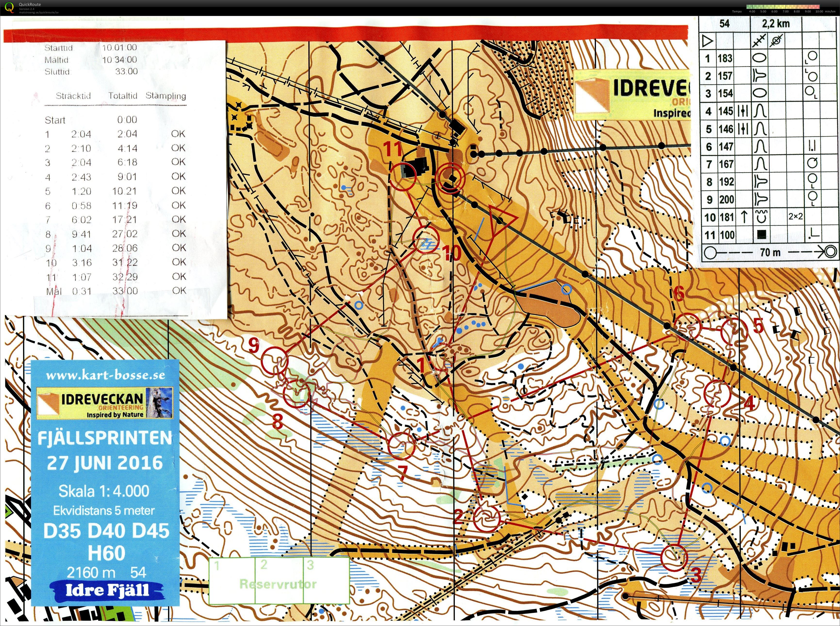Click control circle 10 on the map
This screenshot has width=840, height=626.
tap(425, 239)
